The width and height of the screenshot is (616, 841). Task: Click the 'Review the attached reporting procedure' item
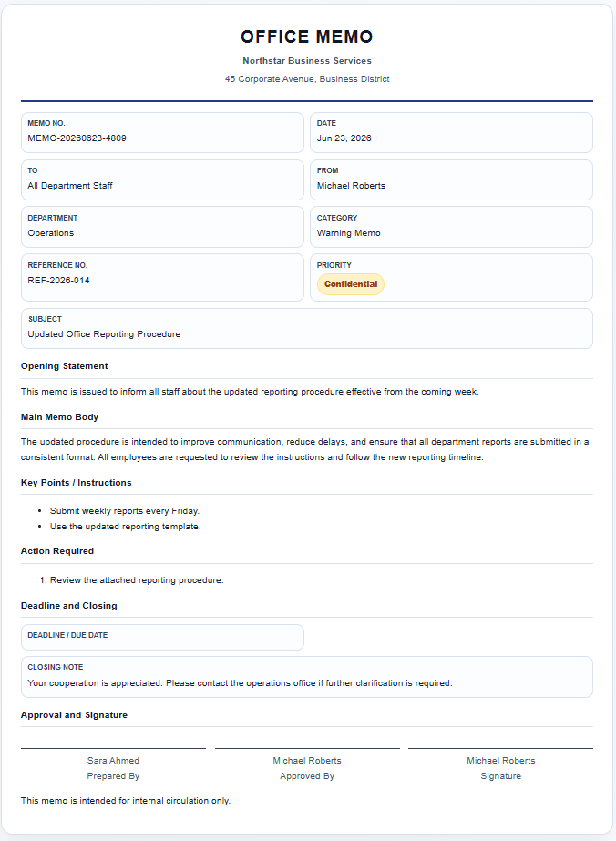coord(137,579)
